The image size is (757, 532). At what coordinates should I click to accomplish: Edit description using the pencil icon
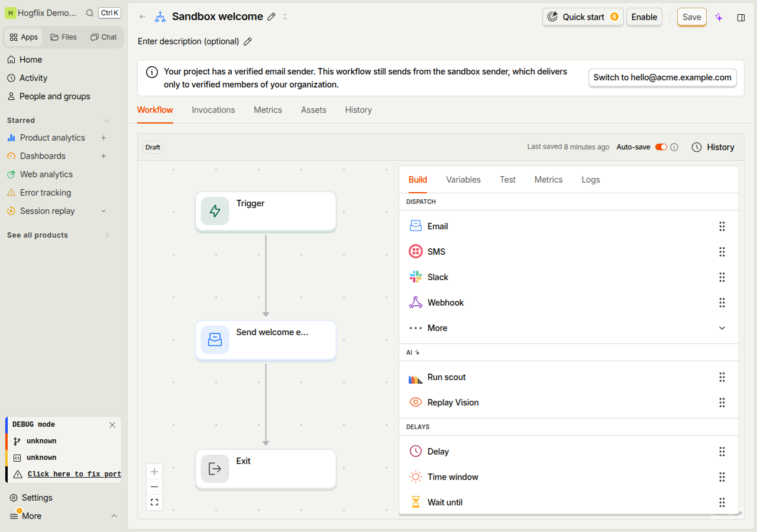[x=248, y=41]
